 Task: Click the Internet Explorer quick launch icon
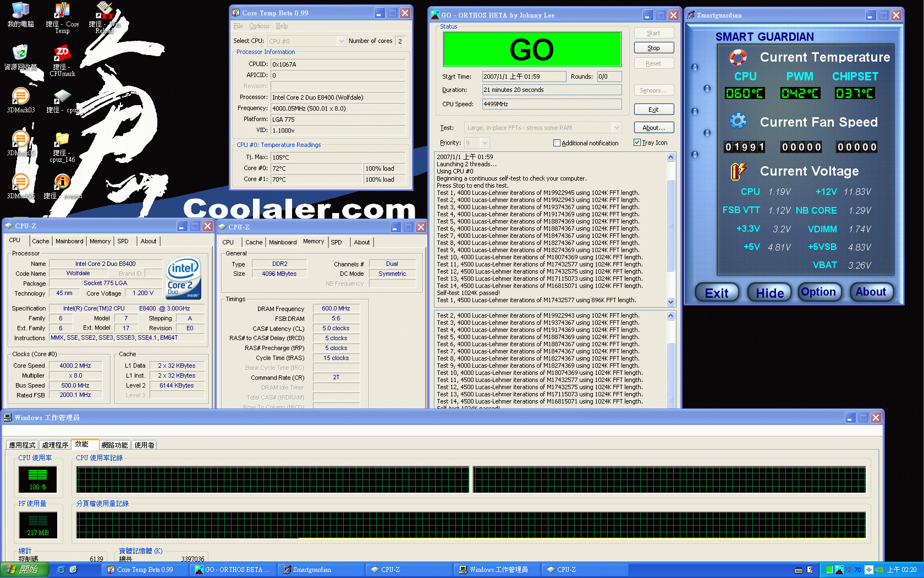coord(61,570)
